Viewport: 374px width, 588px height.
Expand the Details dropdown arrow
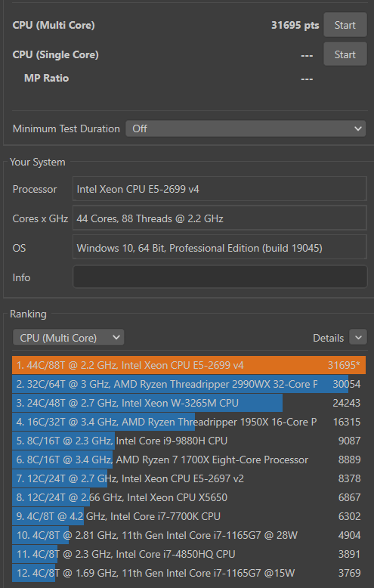[358, 338]
